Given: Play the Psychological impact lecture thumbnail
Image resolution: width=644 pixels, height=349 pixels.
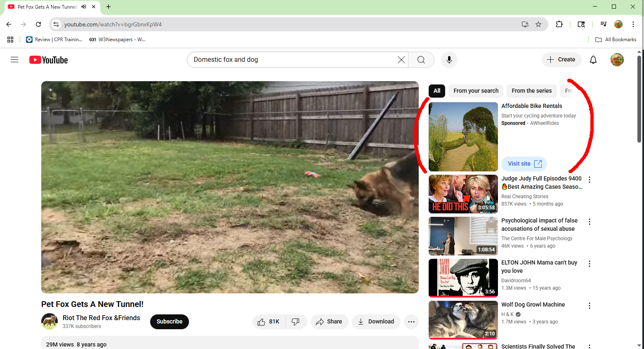Looking at the screenshot, I should [x=463, y=236].
